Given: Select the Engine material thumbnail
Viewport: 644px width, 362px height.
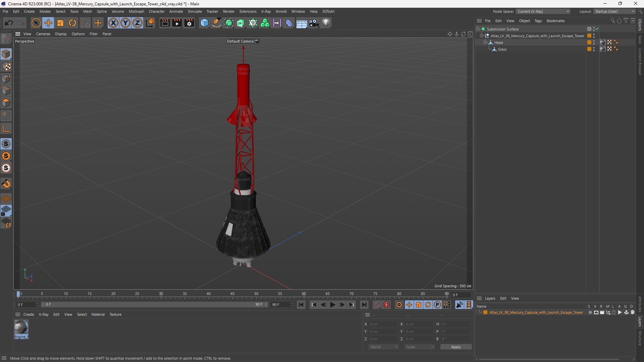Looking at the screenshot, I should click(21, 327).
